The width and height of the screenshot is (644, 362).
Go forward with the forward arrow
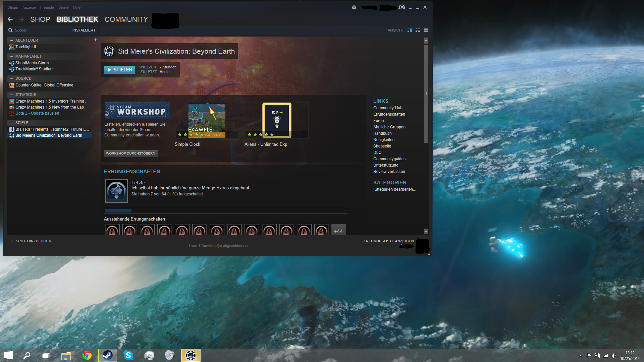coord(21,19)
